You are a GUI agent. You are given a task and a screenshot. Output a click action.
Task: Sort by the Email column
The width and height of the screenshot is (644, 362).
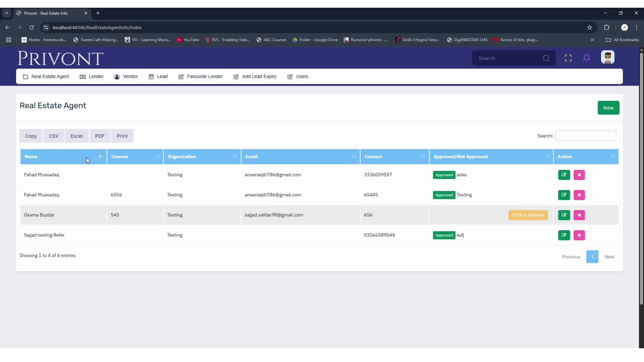pyautogui.click(x=301, y=157)
